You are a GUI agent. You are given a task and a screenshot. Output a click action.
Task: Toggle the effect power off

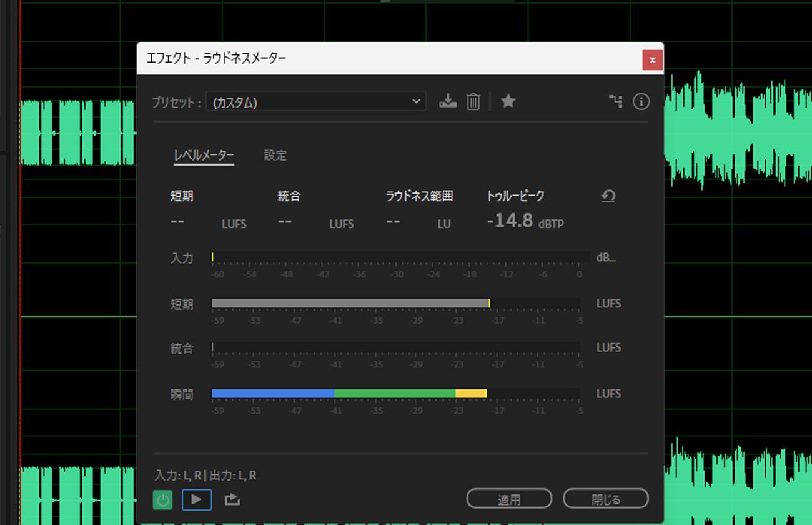162,499
